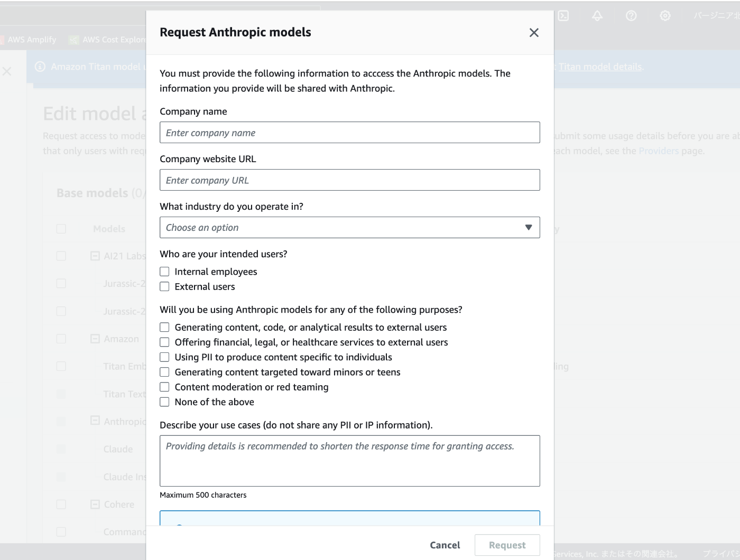Open the Providers page link
Viewport: 740px width, 560px height.
pyautogui.click(x=659, y=151)
